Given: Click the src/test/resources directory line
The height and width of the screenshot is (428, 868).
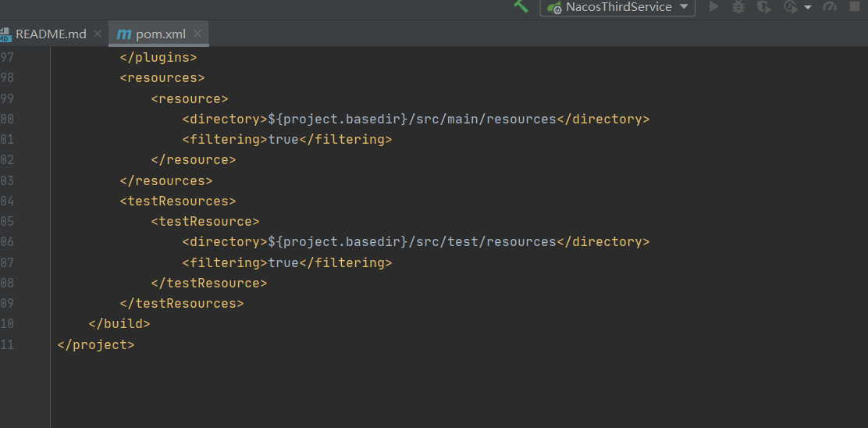Looking at the screenshot, I should (x=416, y=242).
